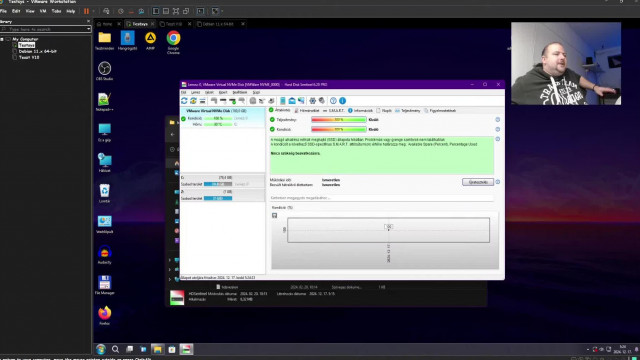This screenshot has width=640, height=360.
Task: Select Tesztsys VM in Library tree
Action: (26, 45)
